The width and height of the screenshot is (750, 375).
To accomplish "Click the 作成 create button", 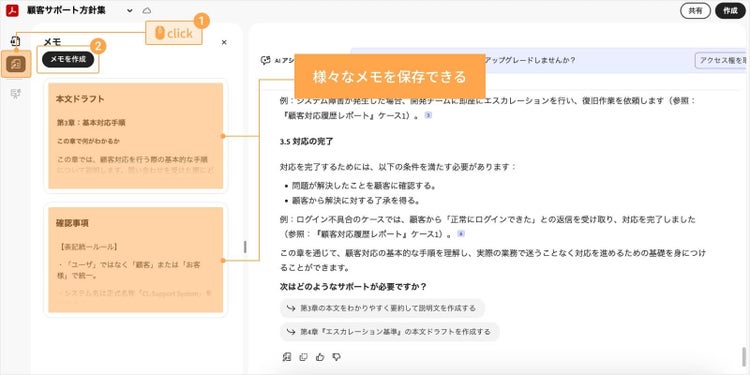I will coord(730,11).
